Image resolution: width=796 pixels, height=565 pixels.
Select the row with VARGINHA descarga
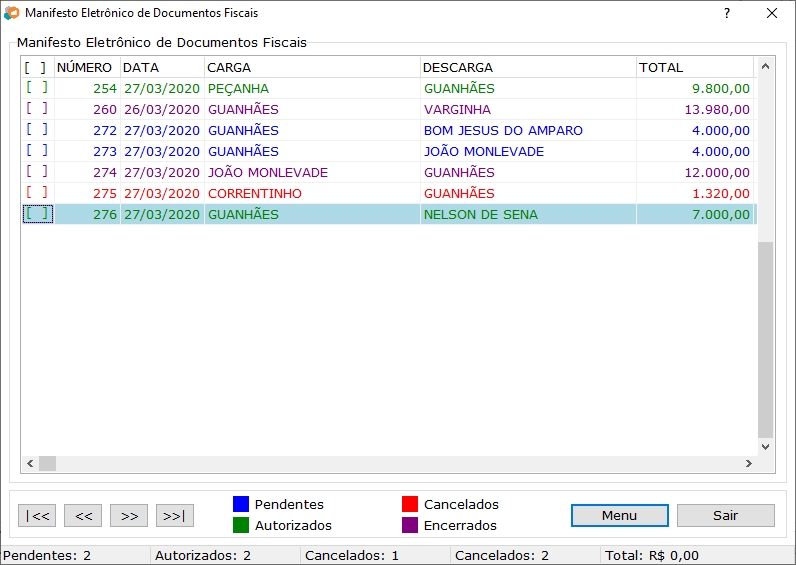click(x=457, y=109)
